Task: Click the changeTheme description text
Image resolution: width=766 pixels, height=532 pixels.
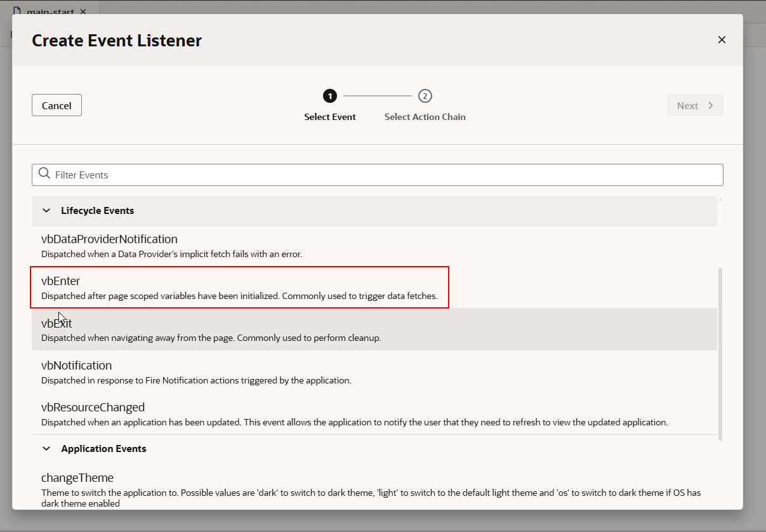Action: coord(371,498)
